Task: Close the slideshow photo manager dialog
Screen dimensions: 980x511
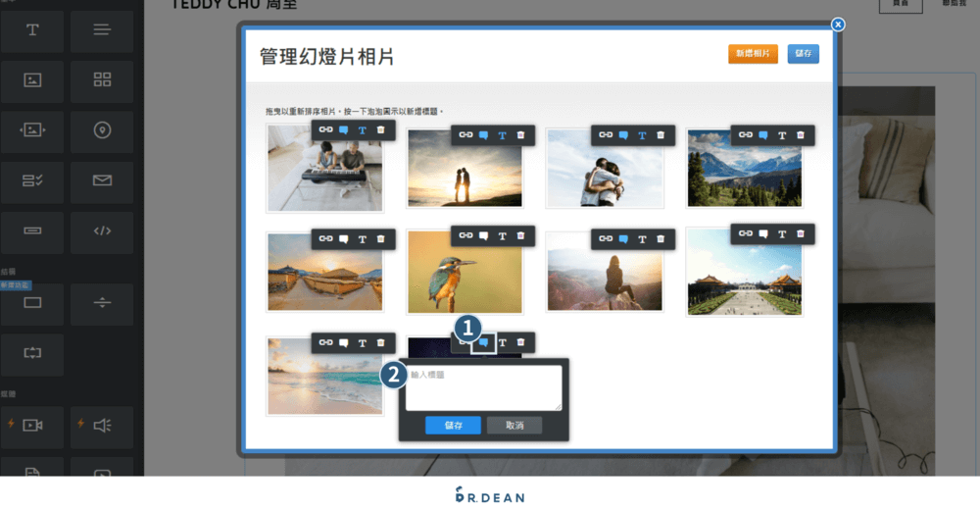Action: (838, 25)
